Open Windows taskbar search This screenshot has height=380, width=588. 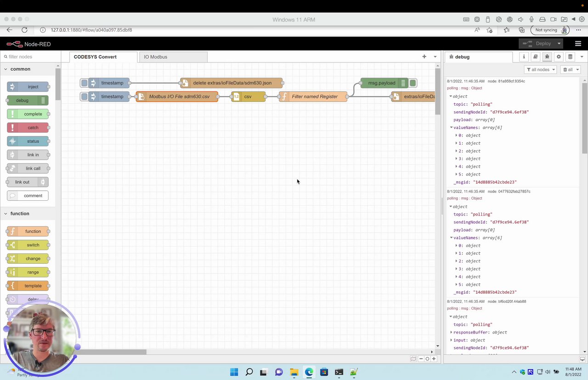tap(249, 372)
